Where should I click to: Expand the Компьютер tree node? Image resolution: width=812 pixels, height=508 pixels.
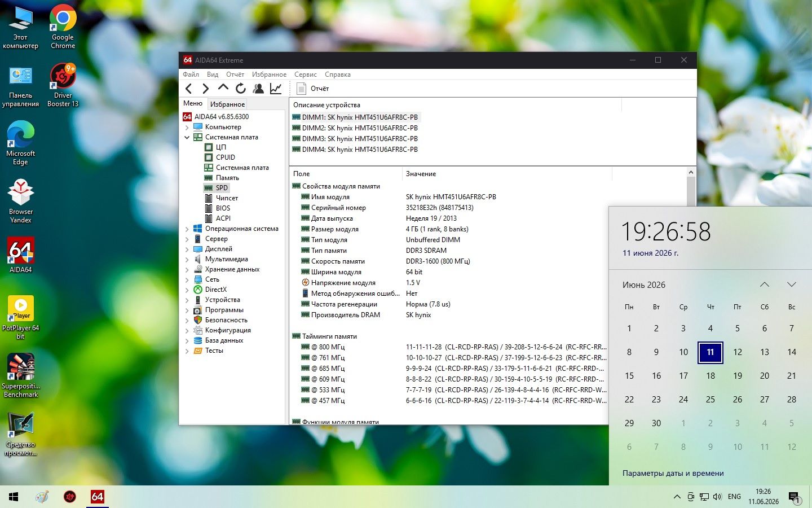click(187, 127)
